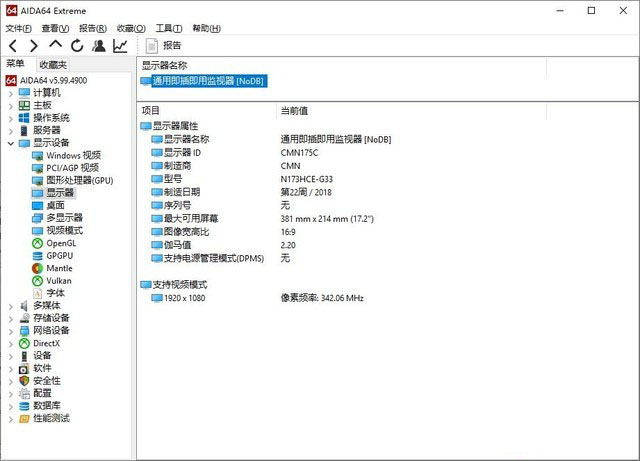The width and height of the screenshot is (640, 461).
Task: Collapse the 显示设备 tree node
Action: click(x=10, y=143)
